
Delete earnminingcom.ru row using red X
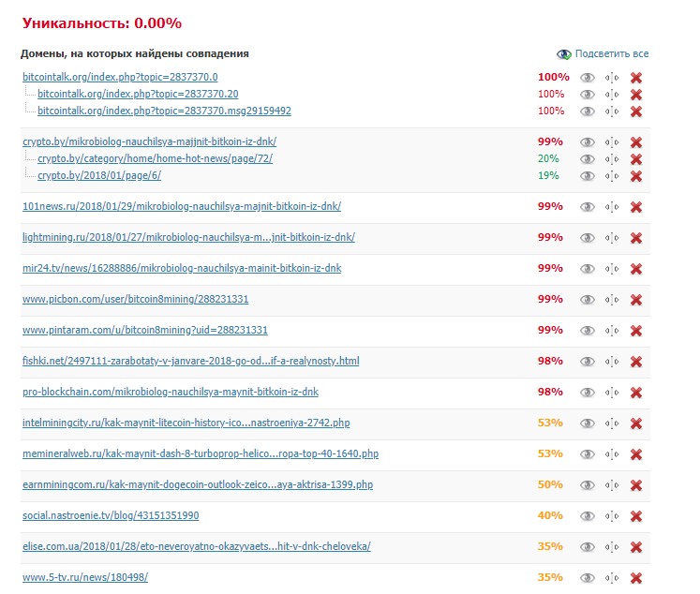[x=636, y=485]
